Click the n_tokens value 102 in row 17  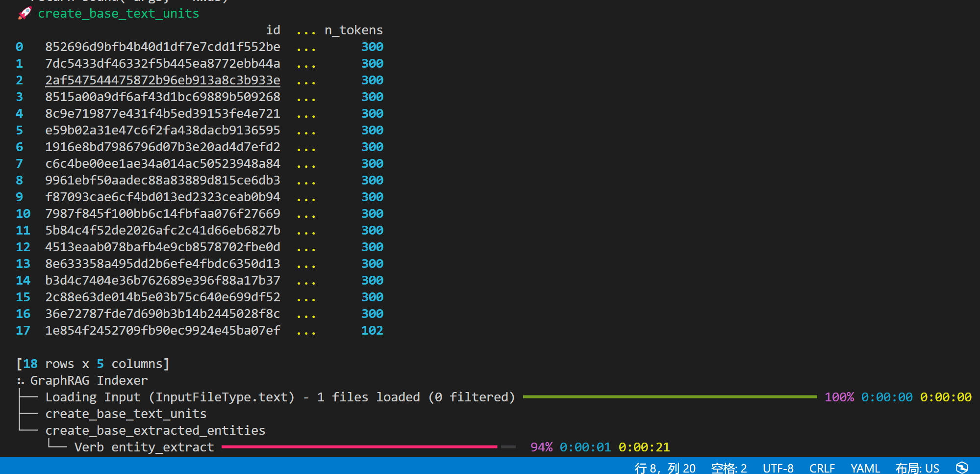(372, 330)
